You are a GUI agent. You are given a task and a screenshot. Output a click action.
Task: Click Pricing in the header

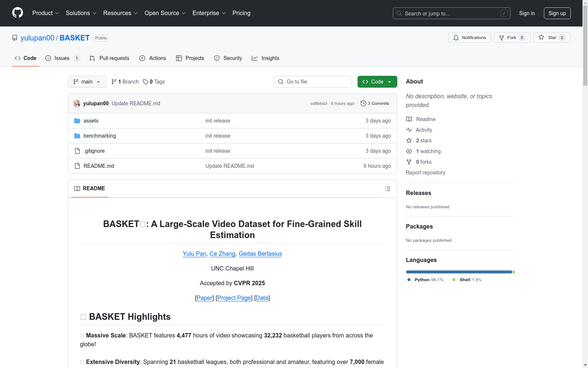coord(241,13)
